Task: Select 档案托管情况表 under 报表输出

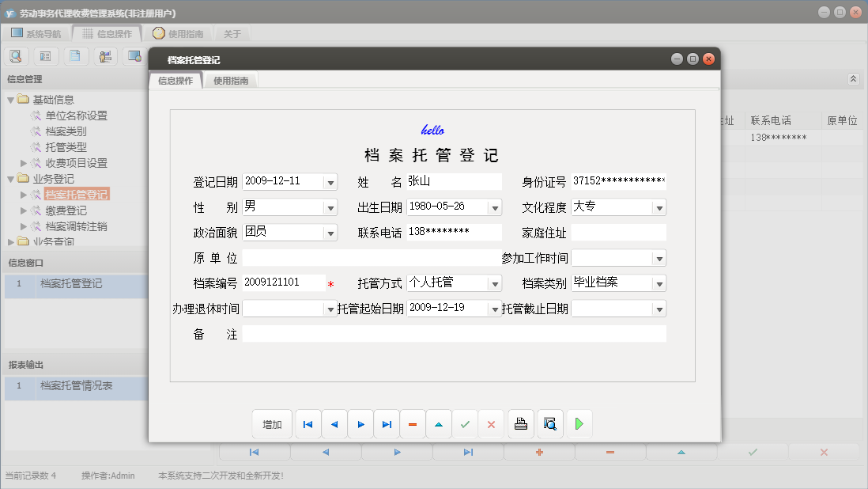Action: click(77, 386)
